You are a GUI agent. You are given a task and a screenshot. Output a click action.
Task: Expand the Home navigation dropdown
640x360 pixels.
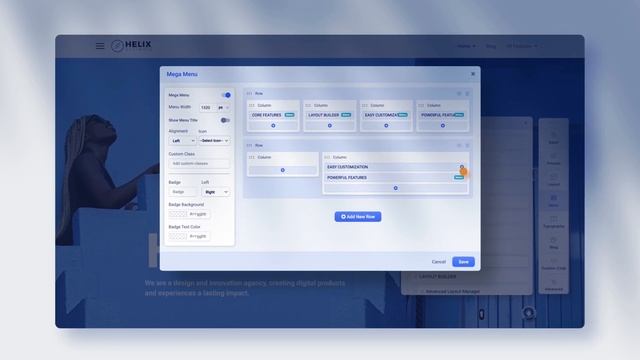pyautogui.click(x=466, y=46)
